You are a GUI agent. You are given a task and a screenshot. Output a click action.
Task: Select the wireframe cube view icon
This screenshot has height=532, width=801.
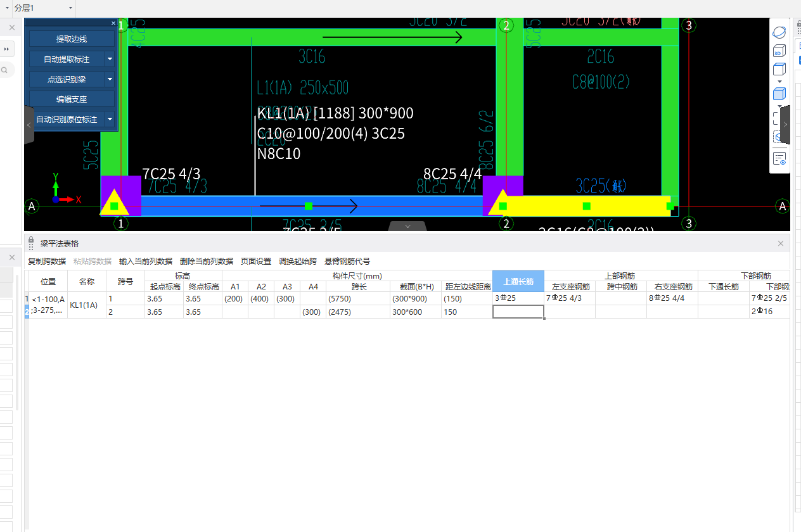click(779, 69)
